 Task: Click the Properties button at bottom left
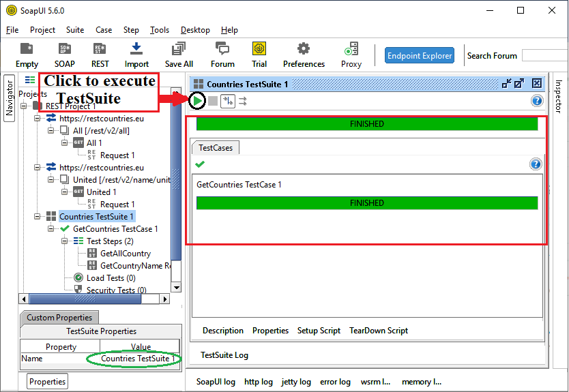pyautogui.click(x=47, y=382)
